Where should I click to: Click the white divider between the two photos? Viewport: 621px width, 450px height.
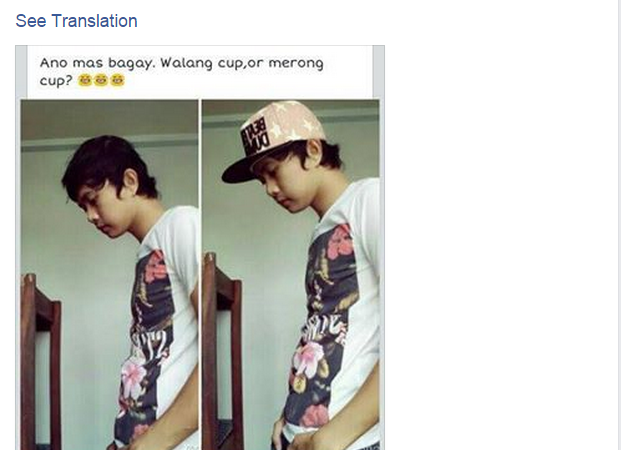pyautogui.click(x=200, y=275)
